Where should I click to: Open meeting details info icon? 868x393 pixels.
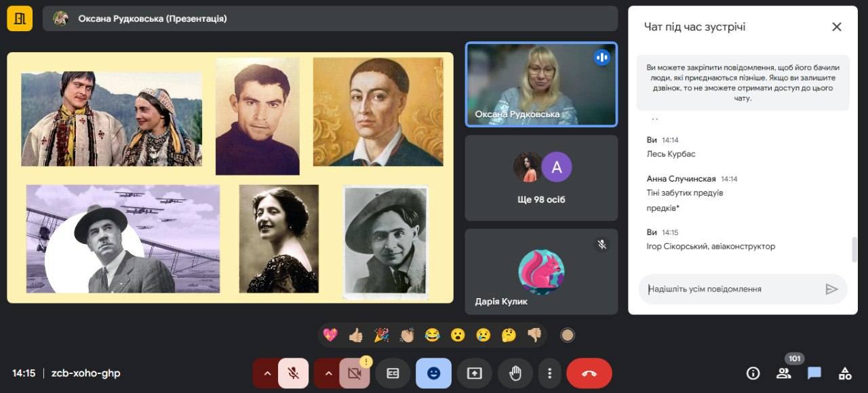753,373
